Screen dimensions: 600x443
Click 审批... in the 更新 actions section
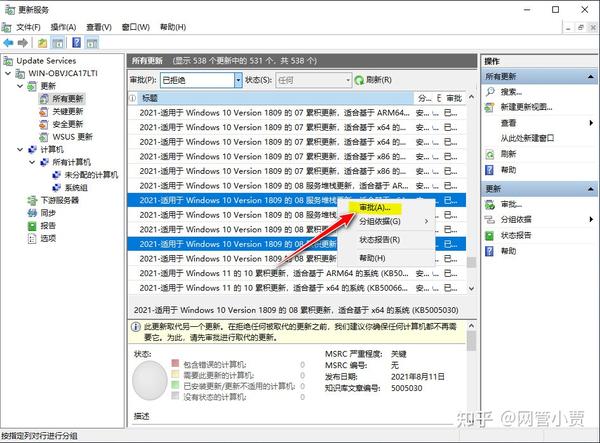(x=511, y=204)
